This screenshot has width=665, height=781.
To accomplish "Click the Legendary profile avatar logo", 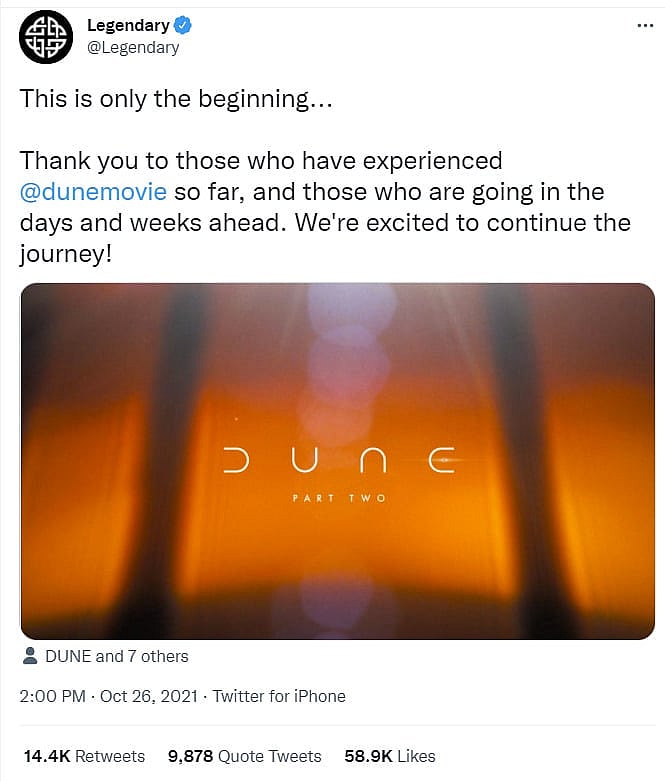I will coord(46,37).
